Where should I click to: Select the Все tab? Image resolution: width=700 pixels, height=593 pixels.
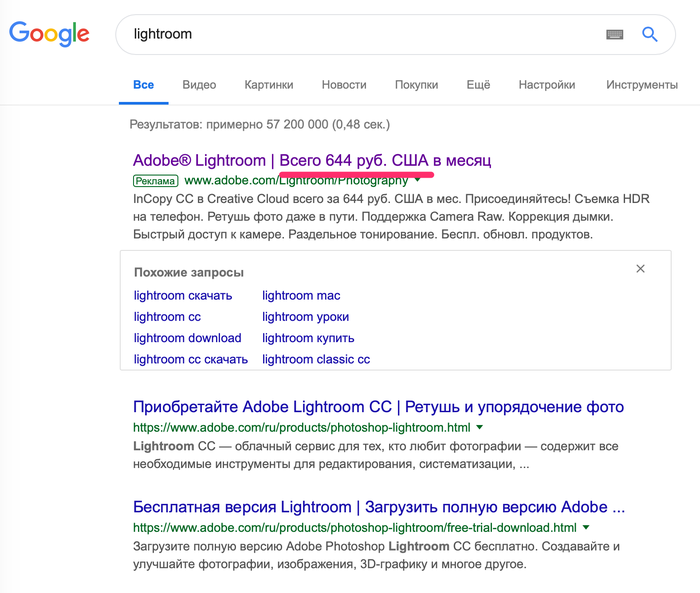[x=143, y=85]
